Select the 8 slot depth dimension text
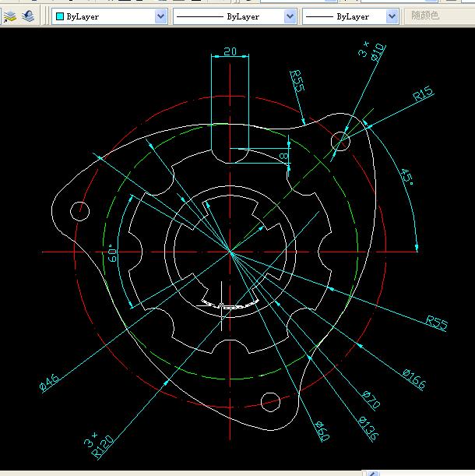The image size is (475, 476). pyautogui.click(x=283, y=157)
